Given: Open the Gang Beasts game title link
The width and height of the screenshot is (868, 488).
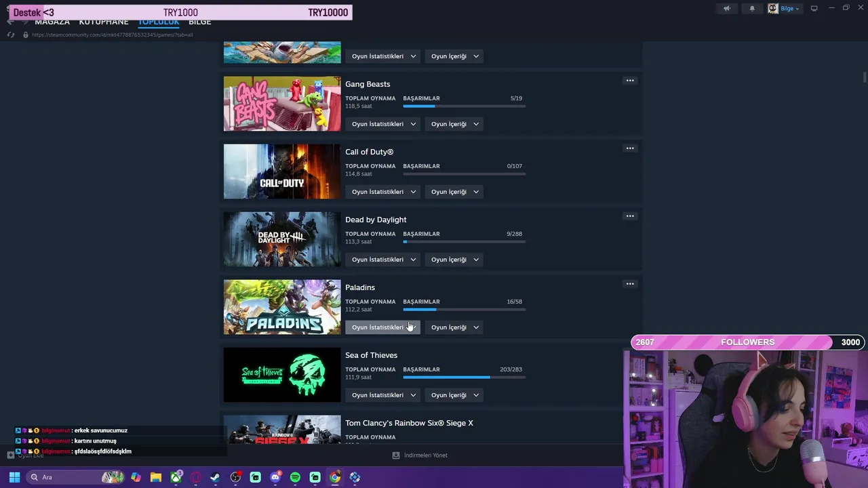Looking at the screenshot, I should [368, 84].
